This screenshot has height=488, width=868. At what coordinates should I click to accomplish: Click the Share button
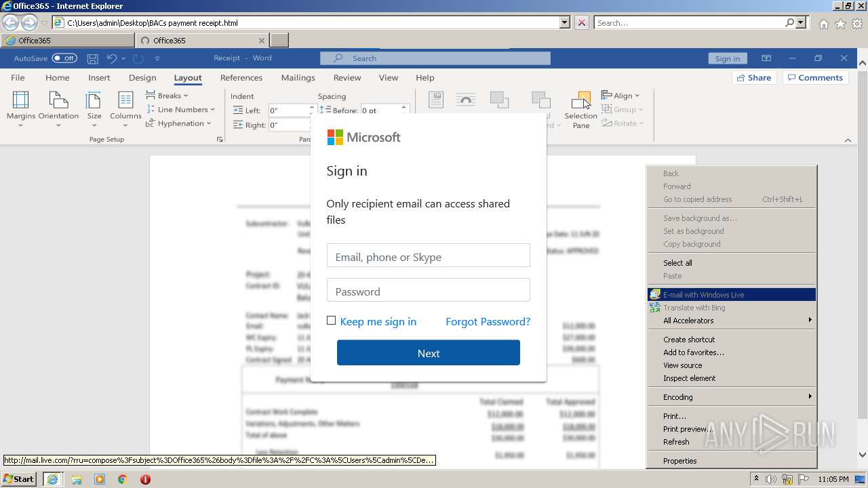(754, 77)
